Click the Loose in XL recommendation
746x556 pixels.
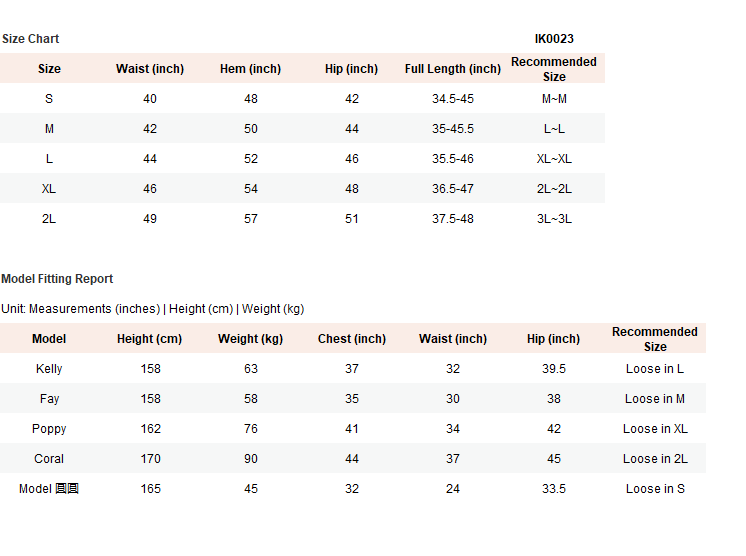655,429
